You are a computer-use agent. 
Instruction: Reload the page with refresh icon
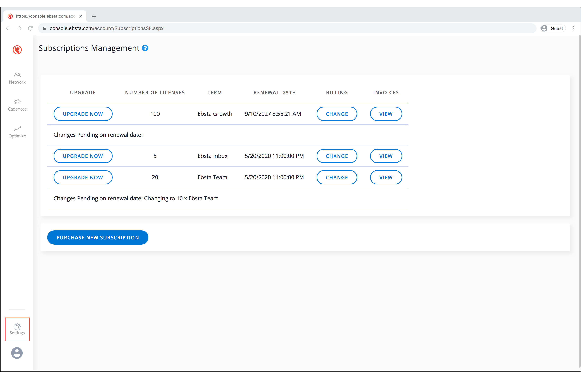pos(31,28)
